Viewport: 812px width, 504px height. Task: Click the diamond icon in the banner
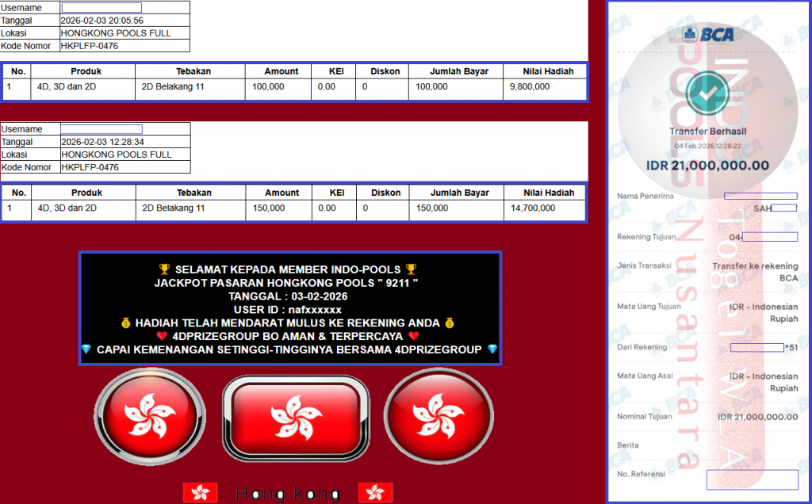pyautogui.click(x=85, y=350)
